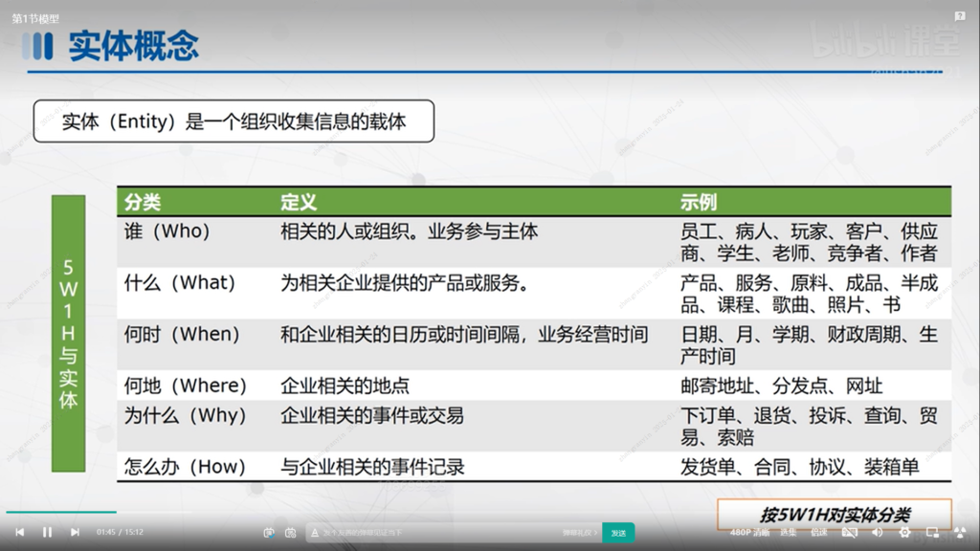Viewport: 980px width, 551px height.
Task: Click the 第1节模型 video title
Action: point(35,19)
